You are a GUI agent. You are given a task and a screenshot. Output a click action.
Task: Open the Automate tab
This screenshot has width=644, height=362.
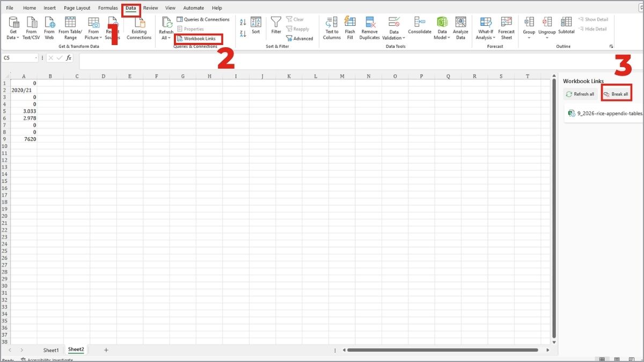(x=194, y=8)
